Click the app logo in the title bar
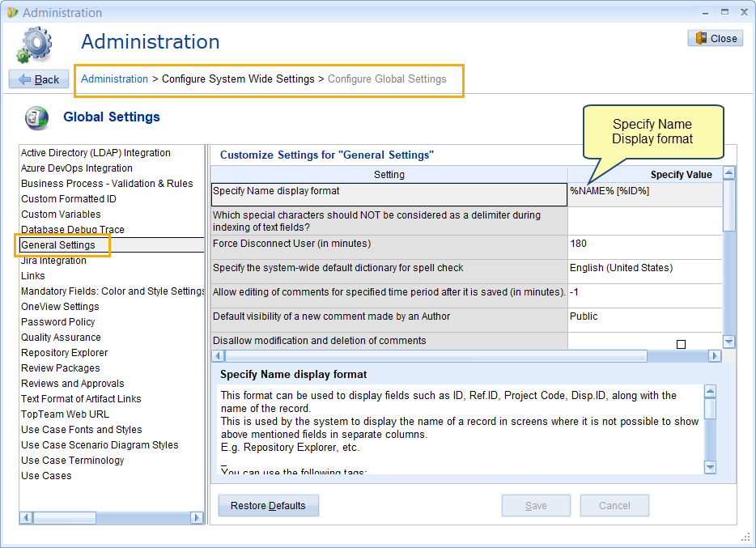 click(12, 12)
